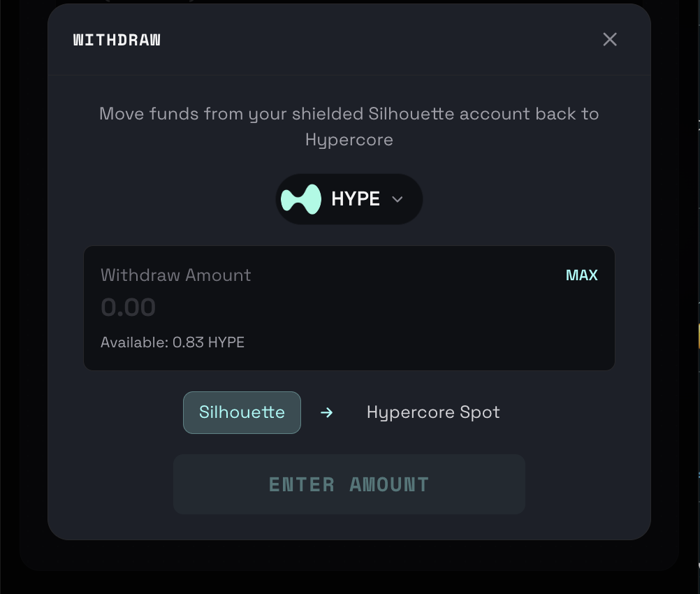Click the arrow between Silhouette and Hypercore Spot
This screenshot has width=700, height=594.
326,412
